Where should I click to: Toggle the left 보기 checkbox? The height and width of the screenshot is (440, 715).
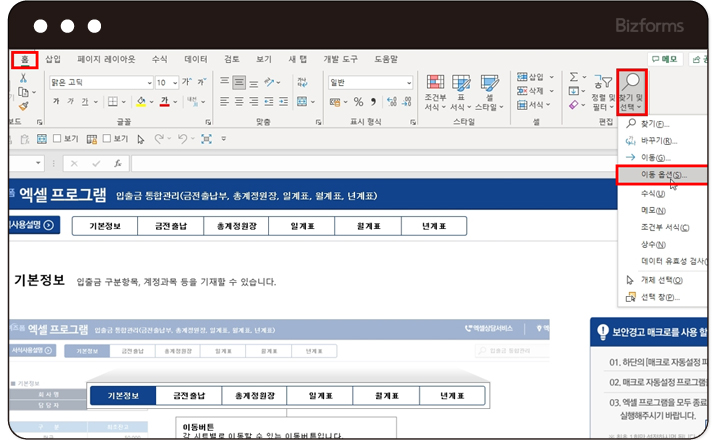pyautogui.click(x=57, y=139)
